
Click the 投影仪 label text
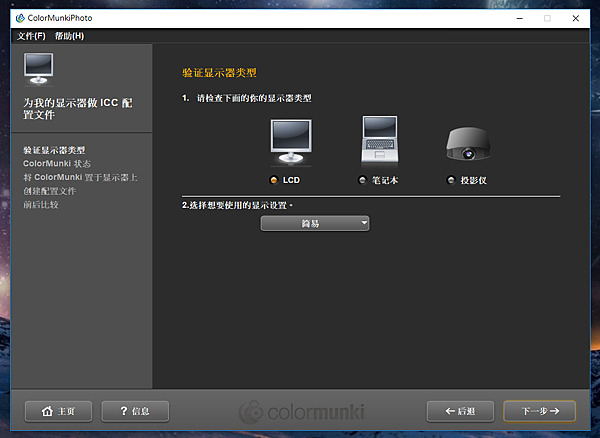coord(473,180)
